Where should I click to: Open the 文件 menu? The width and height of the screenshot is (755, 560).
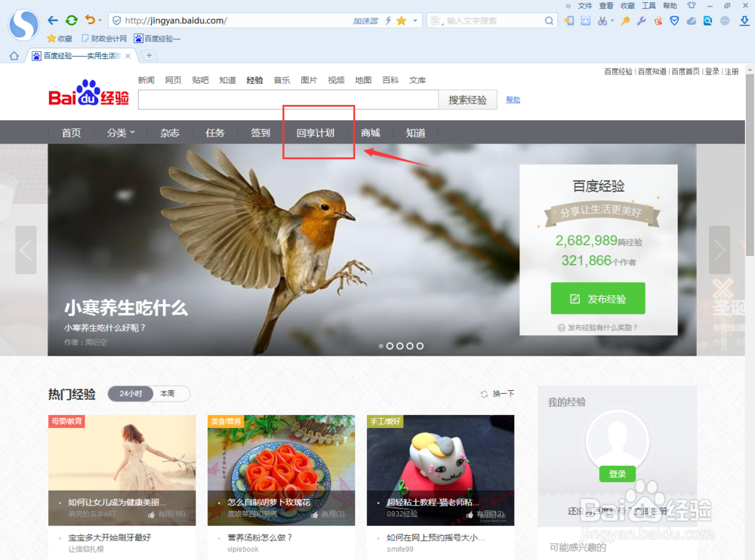point(584,6)
